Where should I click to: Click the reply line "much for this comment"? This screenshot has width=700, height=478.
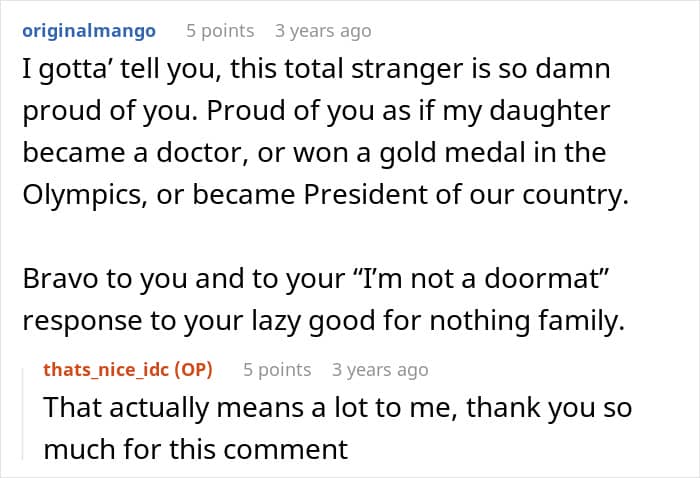click(195, 449)
